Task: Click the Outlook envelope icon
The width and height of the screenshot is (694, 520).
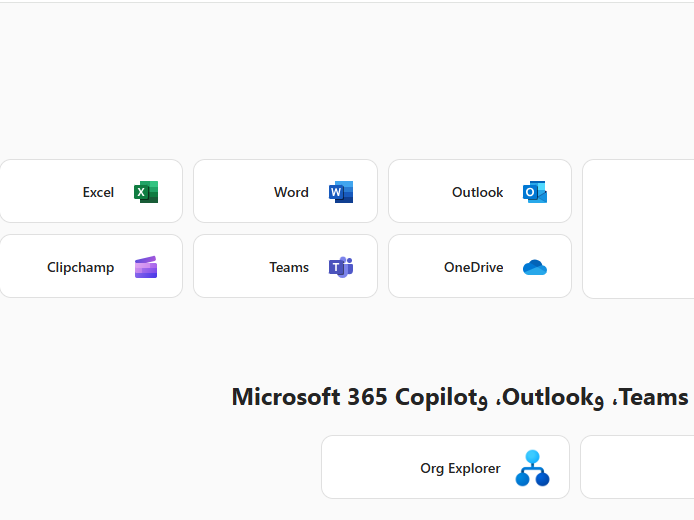Action: click(535, 192)
